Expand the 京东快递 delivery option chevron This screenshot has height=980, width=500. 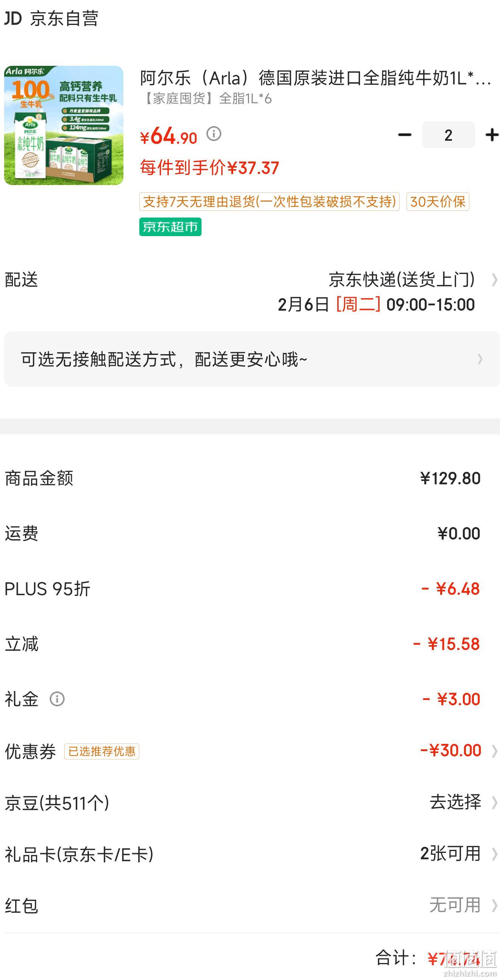click(494, 280)
